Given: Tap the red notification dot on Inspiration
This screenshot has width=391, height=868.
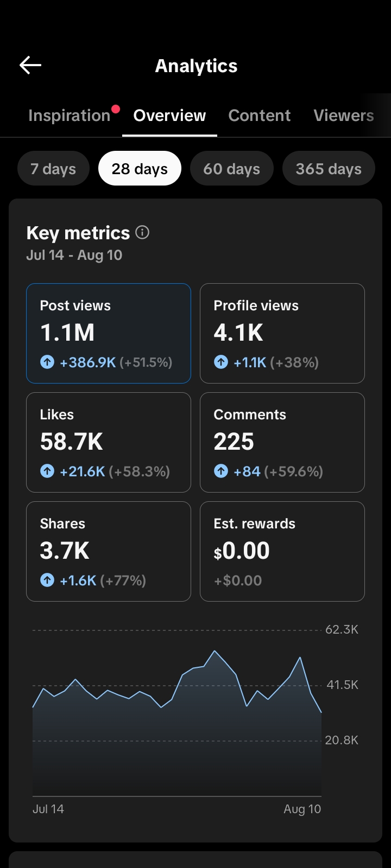Looking at the screenshot, I should pos(115,109).
